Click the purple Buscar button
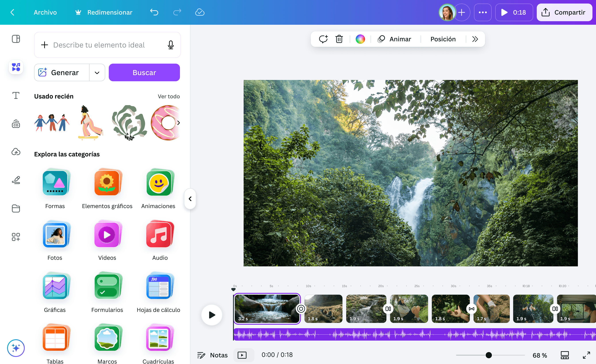The width and height of the screenshot is (596, 364). 144,72
